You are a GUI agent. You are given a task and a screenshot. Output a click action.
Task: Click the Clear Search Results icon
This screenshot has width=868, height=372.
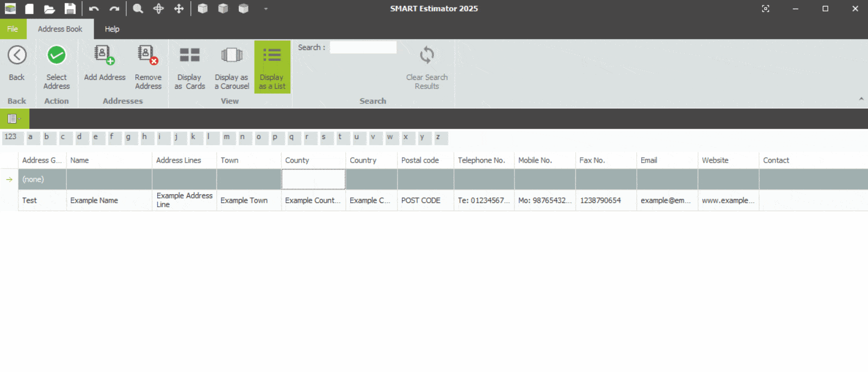point(427,55)
